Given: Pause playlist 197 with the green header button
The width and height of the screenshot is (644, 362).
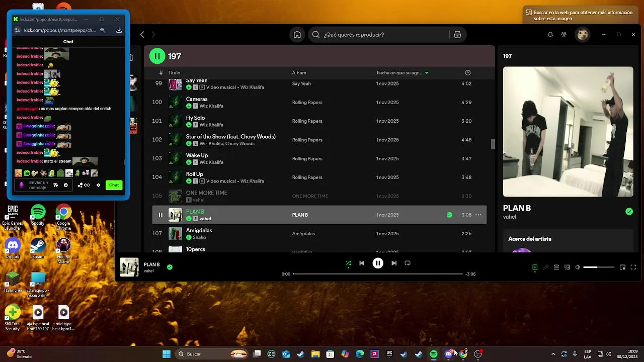Looking at the screenshot, I should point(157,56).
